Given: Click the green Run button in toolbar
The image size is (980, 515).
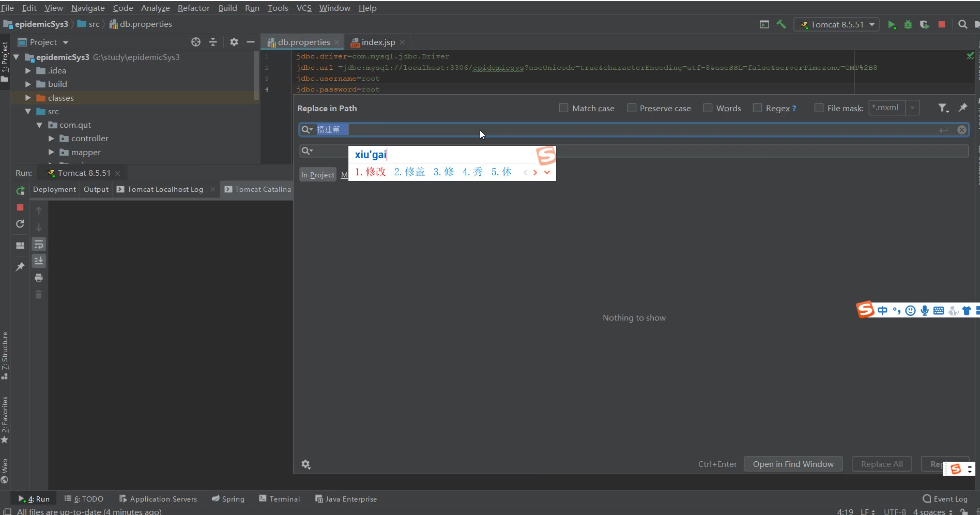Looking at the screenshot, I should click(x=891, y=24).
